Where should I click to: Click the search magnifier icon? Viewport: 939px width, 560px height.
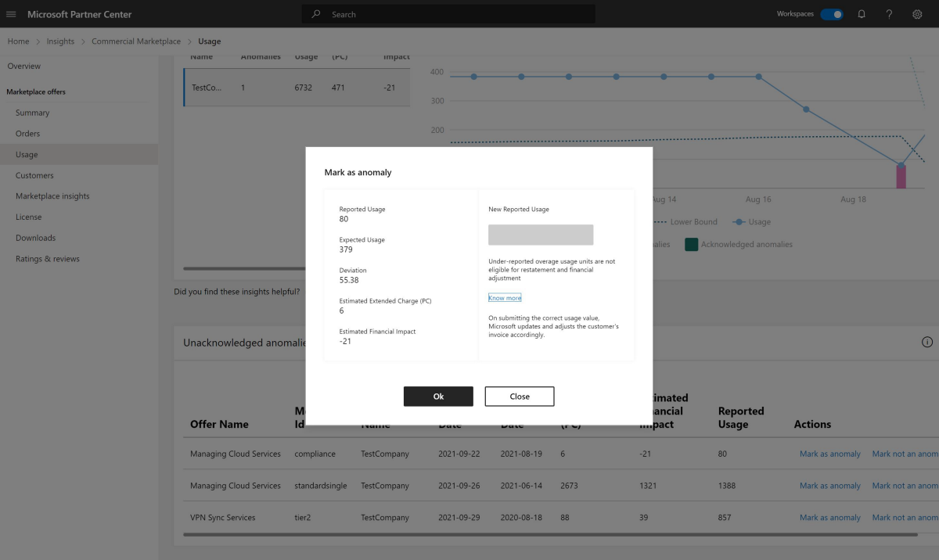pyautogui.click(x=316, y=14)
